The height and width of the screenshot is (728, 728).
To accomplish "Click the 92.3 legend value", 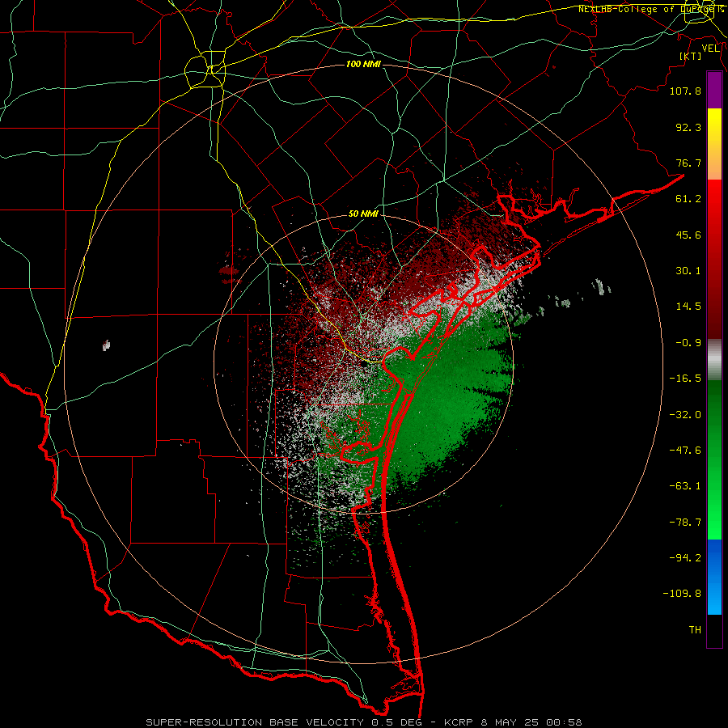I will (688, 127).
